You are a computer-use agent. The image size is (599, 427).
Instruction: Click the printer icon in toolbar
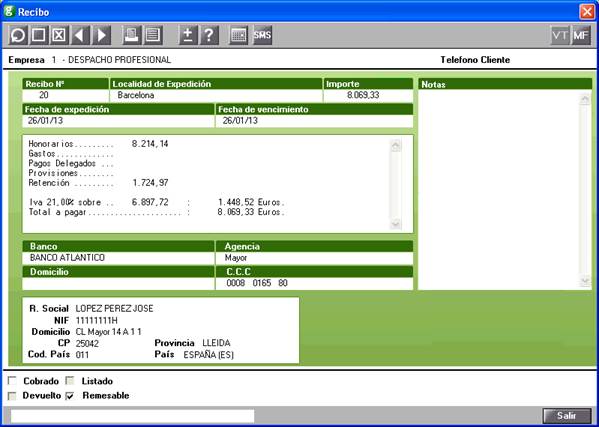[x=131, y=36]
